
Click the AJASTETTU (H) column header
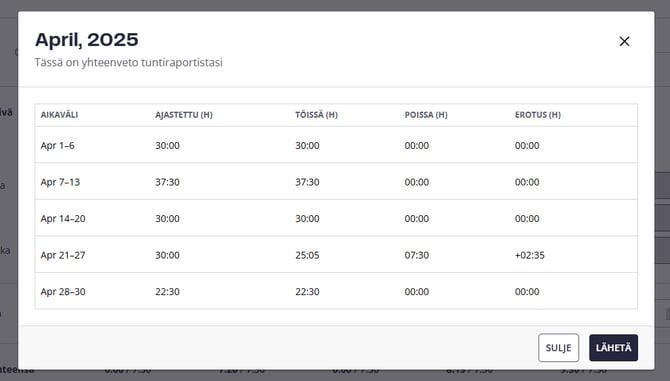(x=184, y=115)
